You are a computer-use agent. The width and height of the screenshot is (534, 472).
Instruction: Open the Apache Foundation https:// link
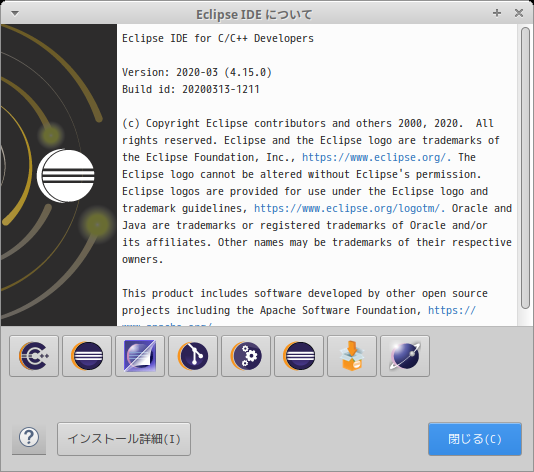pos(452,310)
